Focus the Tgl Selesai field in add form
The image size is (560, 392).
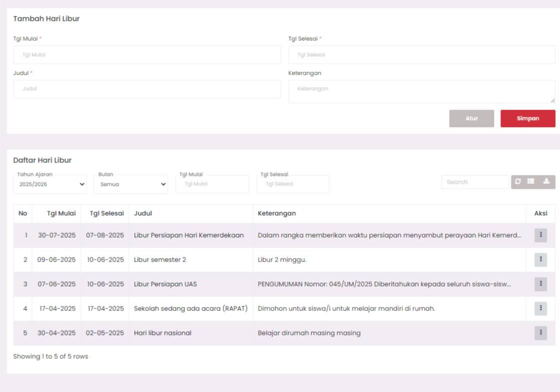422,55
